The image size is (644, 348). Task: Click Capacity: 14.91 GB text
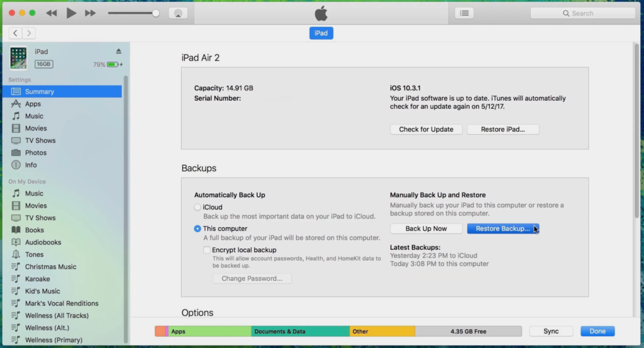click(x=223, y=88)
